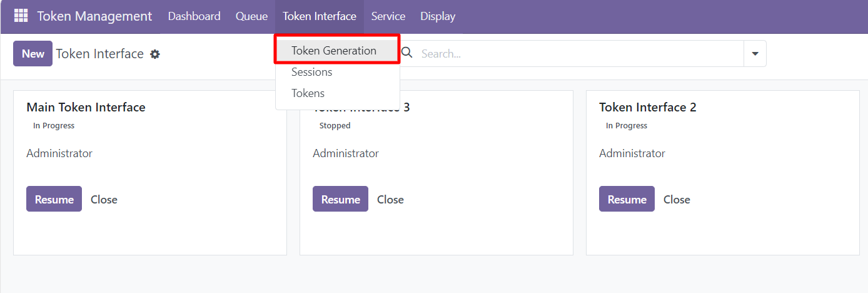Resume the Token Interface 3 session
Screen dimensions: 868x293
point(340,199)
